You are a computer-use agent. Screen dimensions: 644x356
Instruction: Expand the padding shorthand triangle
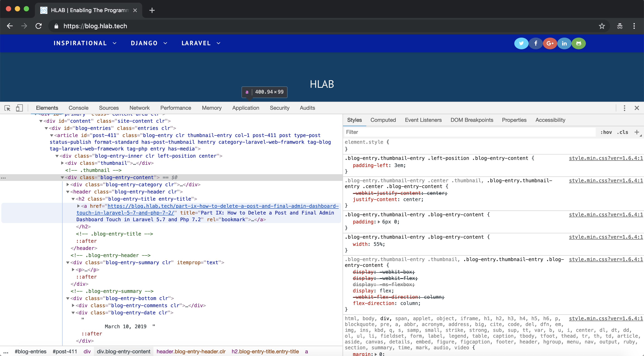(x=379, y=222)
